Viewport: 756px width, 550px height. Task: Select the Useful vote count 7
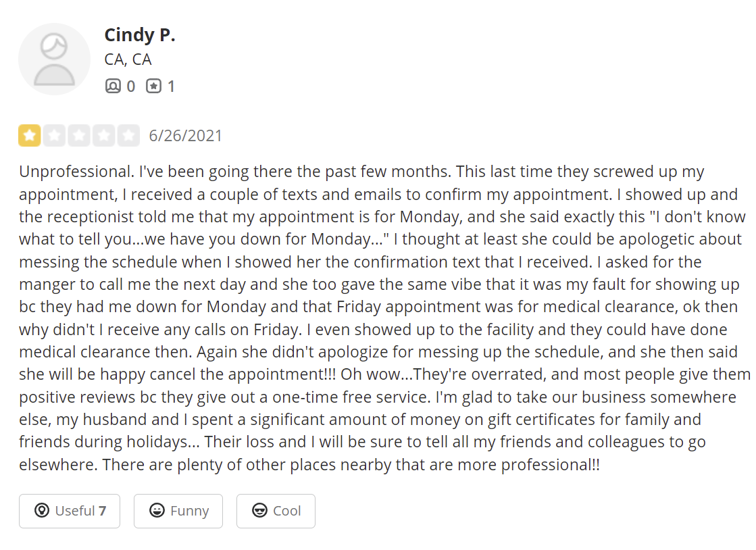tap(102, 511)
